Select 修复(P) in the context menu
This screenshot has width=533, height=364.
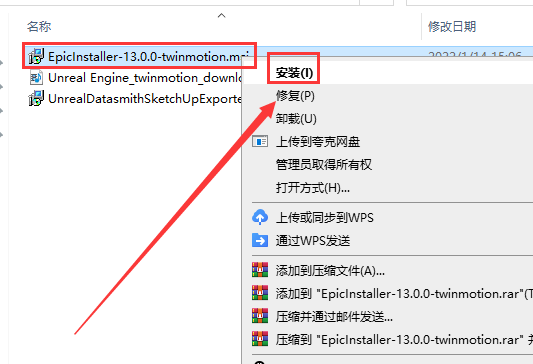point(295,96)
